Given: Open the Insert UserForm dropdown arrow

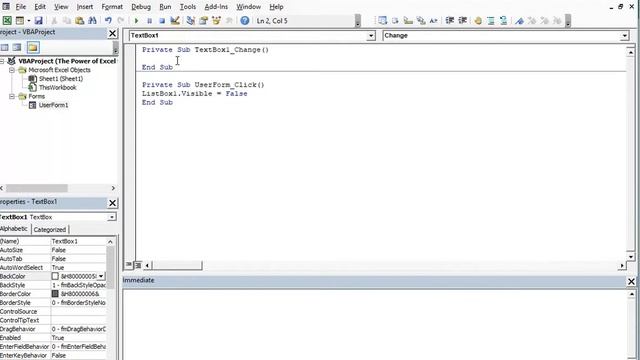Looking at the screenshot, I should tap(29, 20).
